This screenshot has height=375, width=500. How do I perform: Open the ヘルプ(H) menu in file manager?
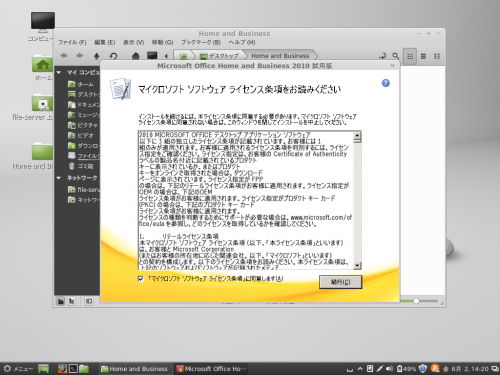coord(242,42)
